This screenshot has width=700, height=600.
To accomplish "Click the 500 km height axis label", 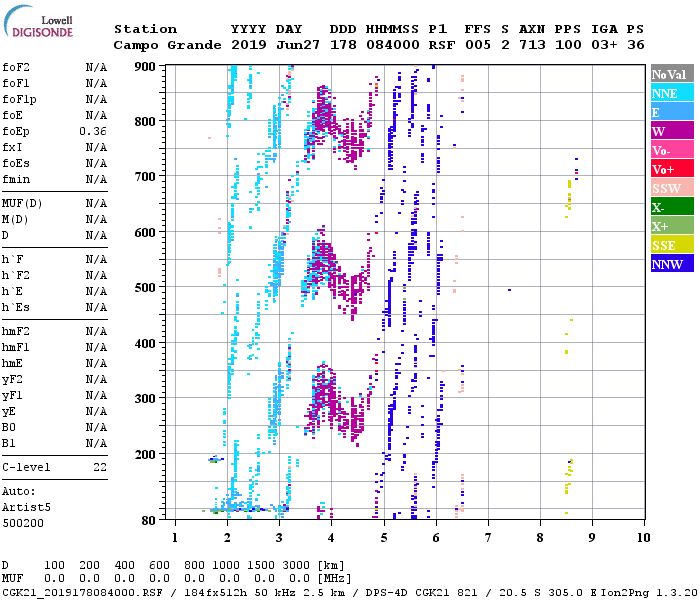I will [145, 288].
